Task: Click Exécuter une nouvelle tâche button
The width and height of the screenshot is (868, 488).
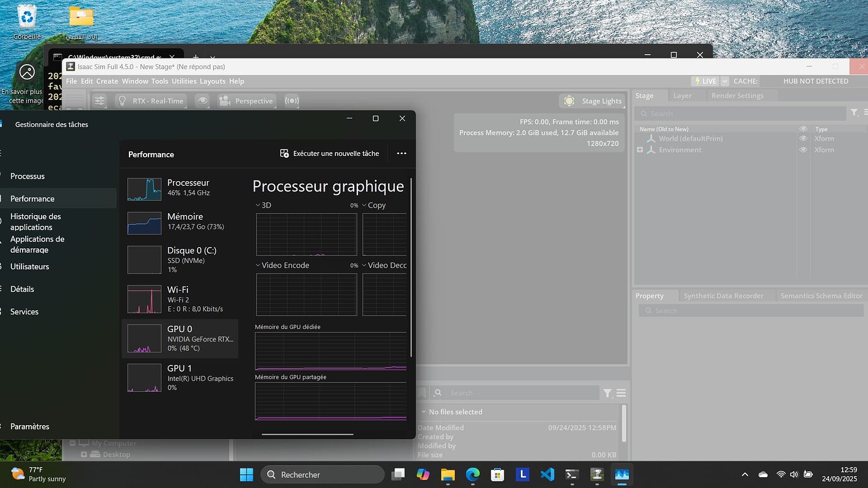Action: (329, 153)
